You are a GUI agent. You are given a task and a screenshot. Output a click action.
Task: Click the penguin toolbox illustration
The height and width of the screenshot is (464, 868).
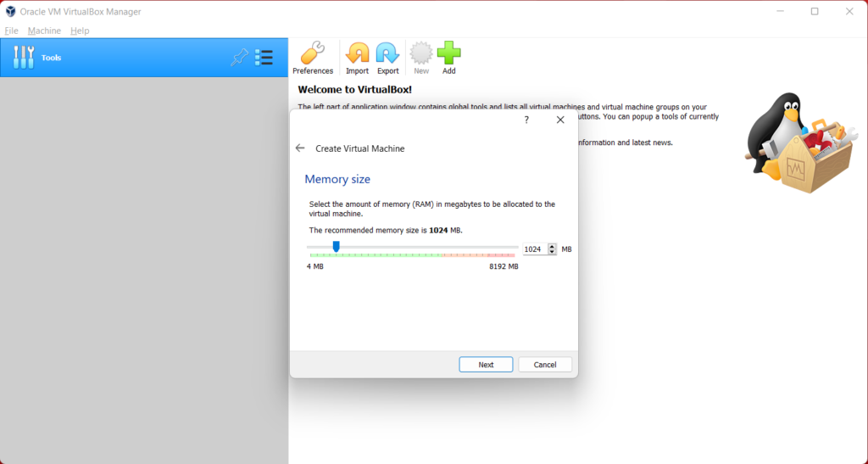[800, 143]
